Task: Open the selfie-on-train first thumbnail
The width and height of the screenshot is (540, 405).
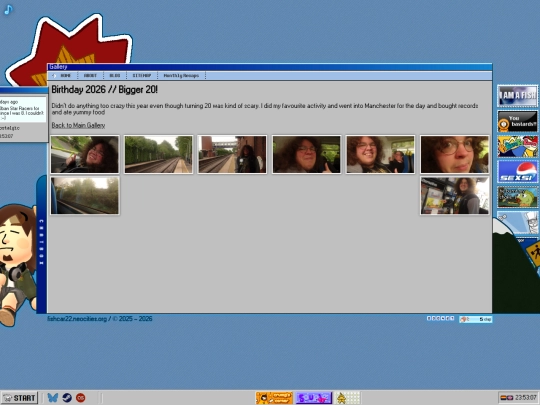Action: 85,154
